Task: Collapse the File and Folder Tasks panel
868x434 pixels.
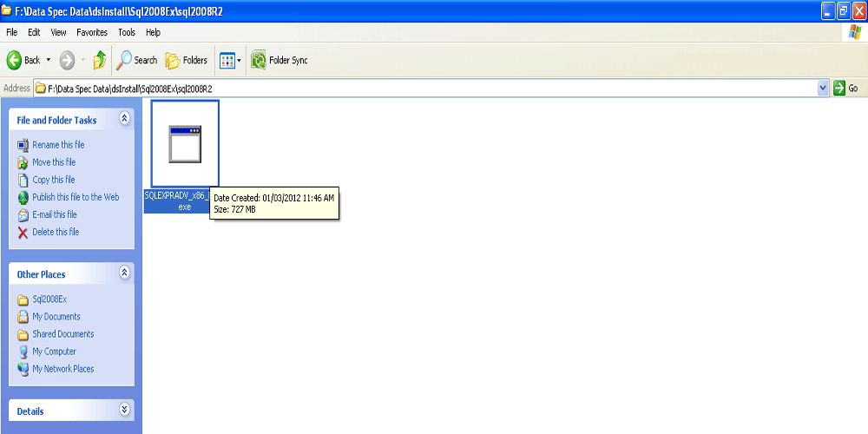Action: (124, 118)
